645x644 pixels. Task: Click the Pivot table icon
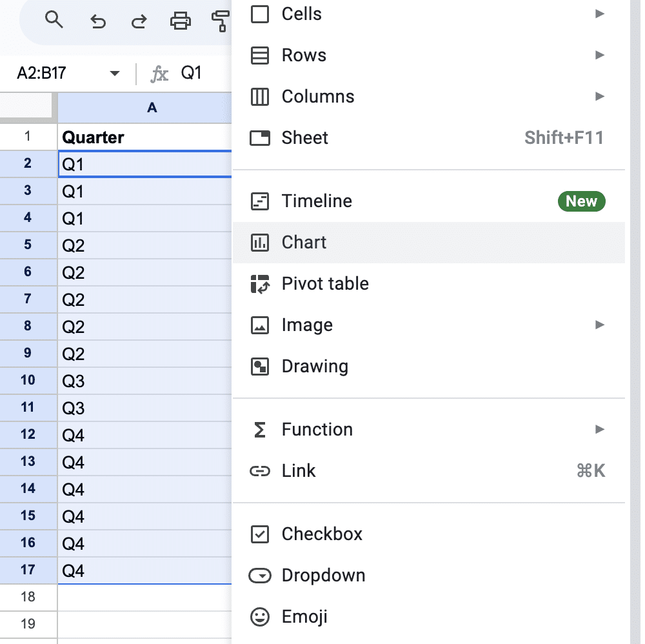260,284
